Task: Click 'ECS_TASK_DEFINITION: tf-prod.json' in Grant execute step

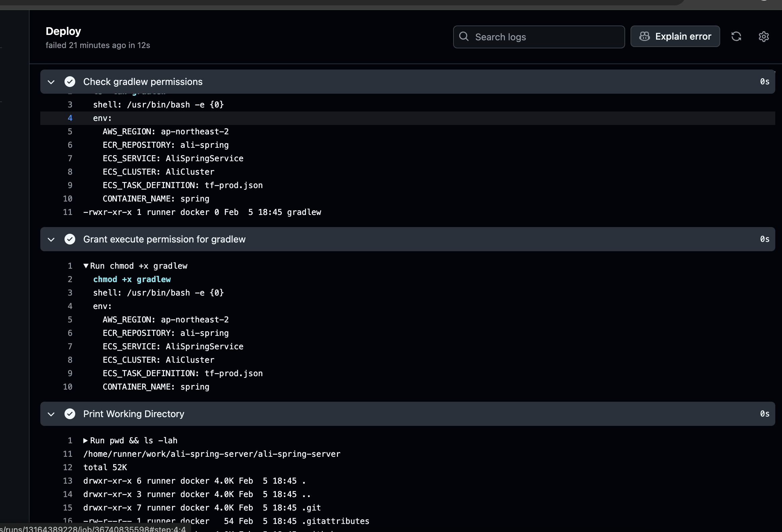Action: point(183,373)
